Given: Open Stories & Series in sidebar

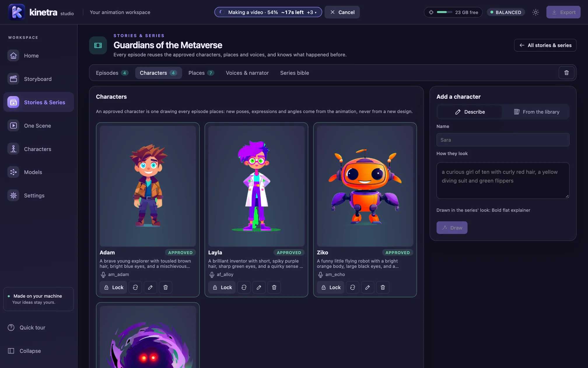Looking at the screenshot, I should point(38,102).
